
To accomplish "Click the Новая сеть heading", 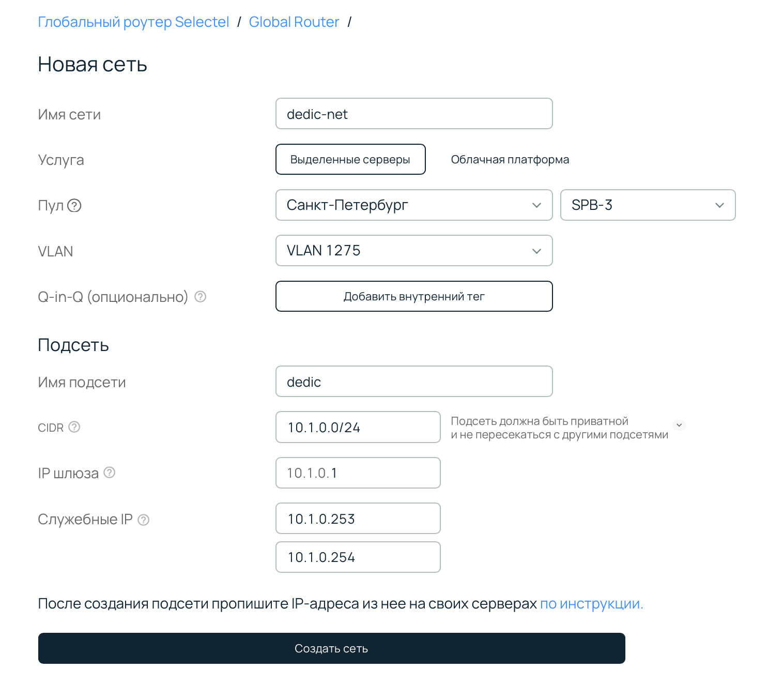I will 93,65.
